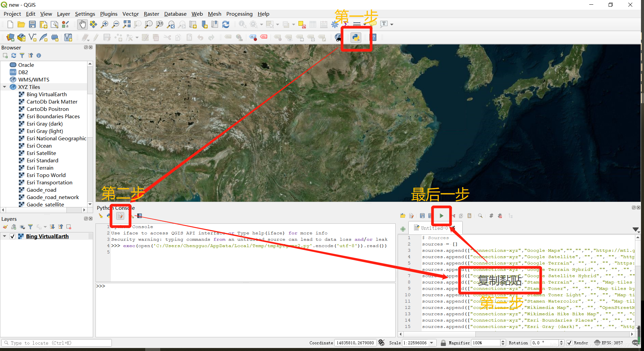The width and height of the screenshot is (644, 351).
Task: Open the Scale dropdown list
Action: pyautogui.click(x=432, y=343)
